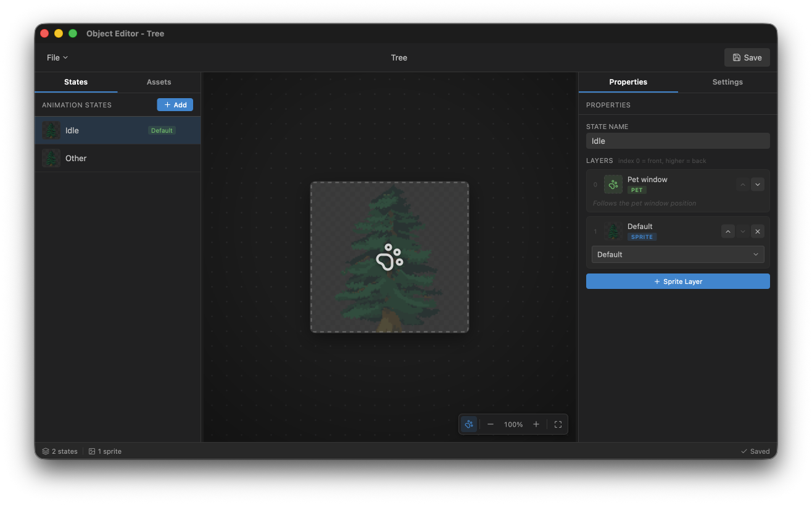Viewport: 812px width, 505px height.
Task: Click the 2 states status entry
Action: coord(60,451)
